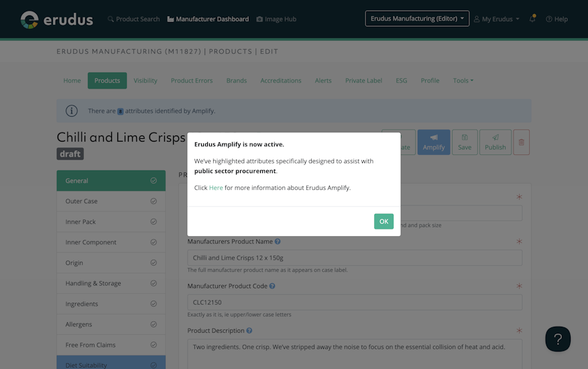Open the Ingredients section

[111, 304]
